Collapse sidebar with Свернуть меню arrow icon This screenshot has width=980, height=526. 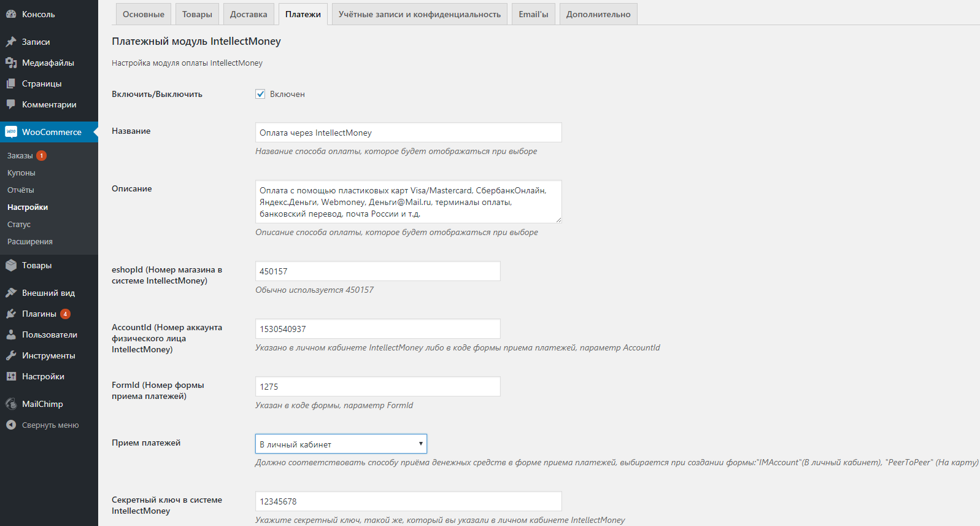tap(11, 425)
